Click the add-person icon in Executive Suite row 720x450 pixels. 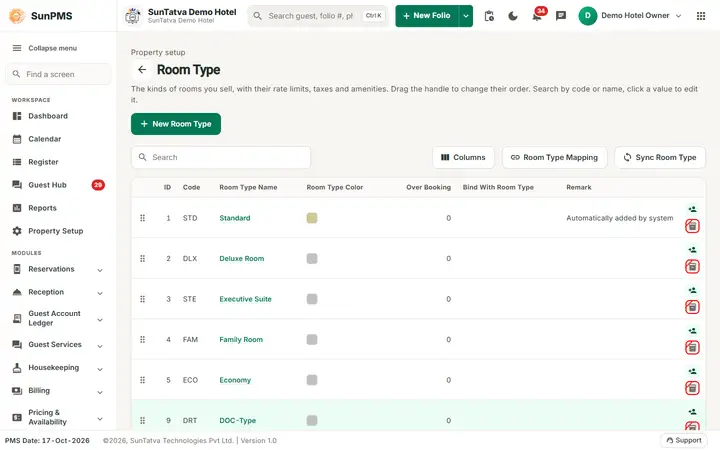692,290
